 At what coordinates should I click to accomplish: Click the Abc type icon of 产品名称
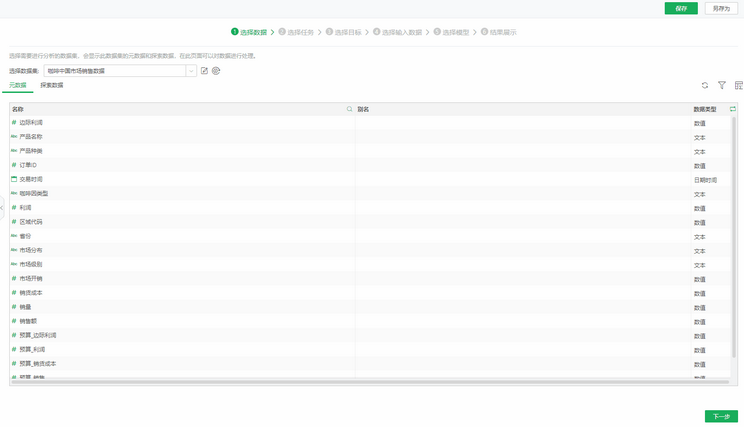14,137
